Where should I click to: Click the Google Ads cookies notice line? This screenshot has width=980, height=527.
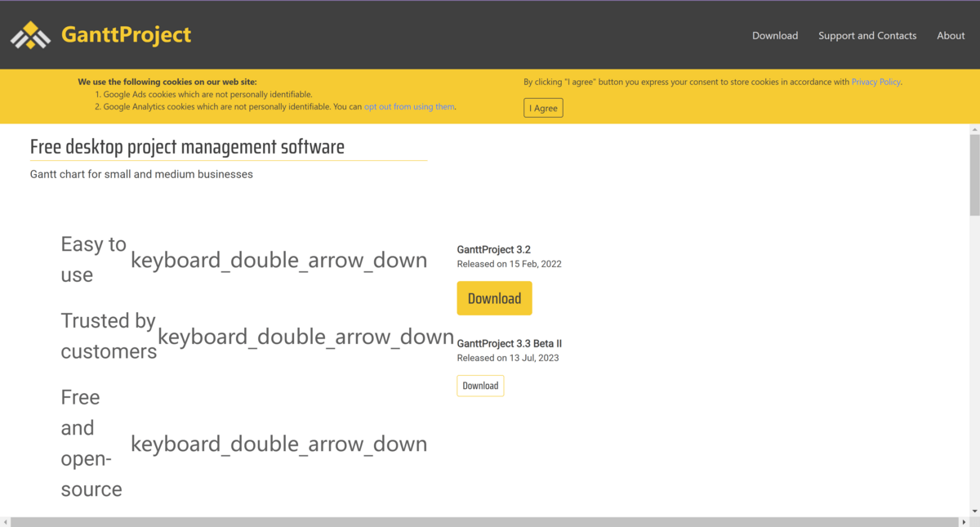click(x=207, y=95)
